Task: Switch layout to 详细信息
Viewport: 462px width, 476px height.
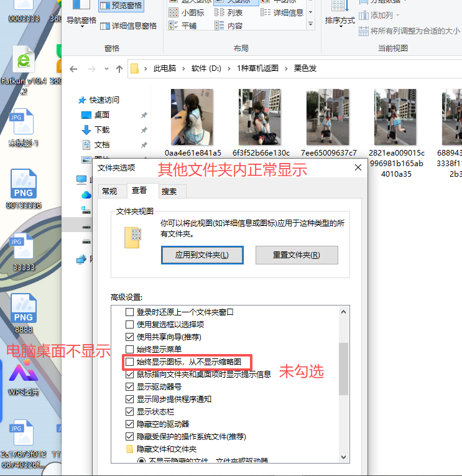Action: point(282,12)
